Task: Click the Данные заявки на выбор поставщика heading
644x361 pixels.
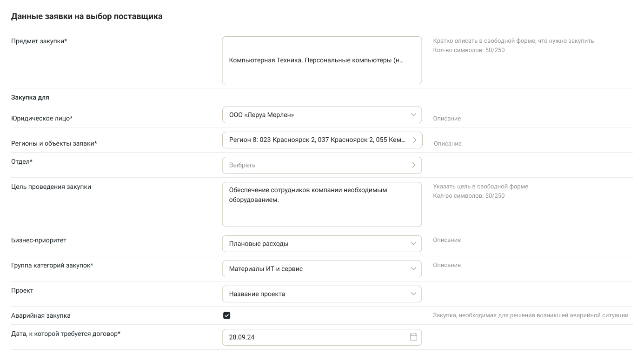Action: pyautogui.click(x=87, y=16)
